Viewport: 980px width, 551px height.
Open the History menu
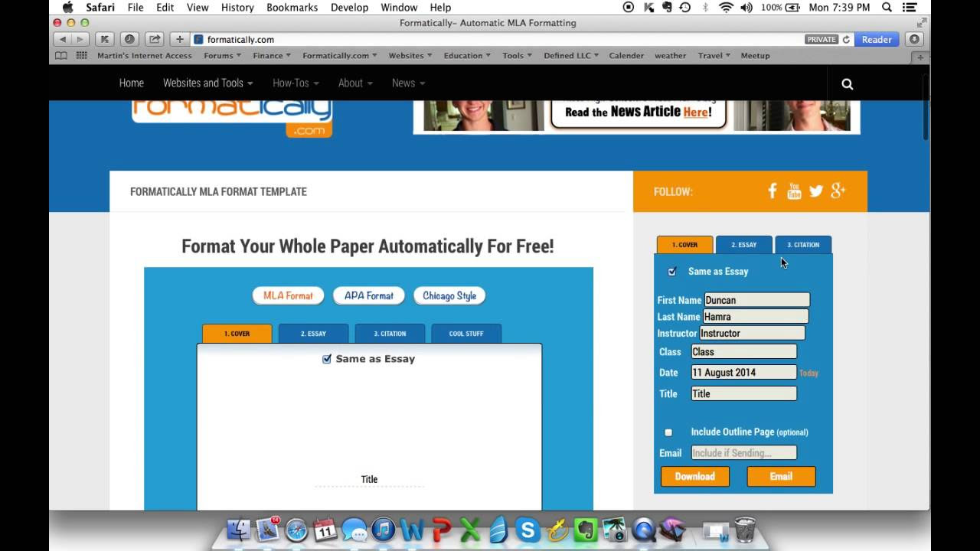(x=237, y=8)
